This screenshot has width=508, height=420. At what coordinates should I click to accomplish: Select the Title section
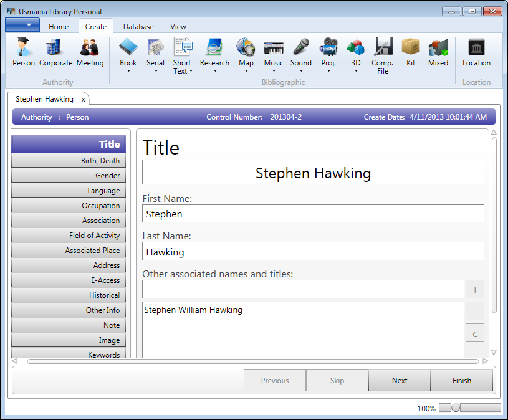[69, 144]
